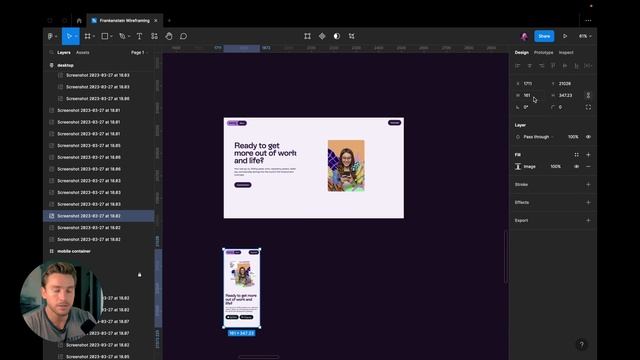Switch to the Prototype tab
The height and width of the screenshot is (360, 640).
[x=543, y=53]
